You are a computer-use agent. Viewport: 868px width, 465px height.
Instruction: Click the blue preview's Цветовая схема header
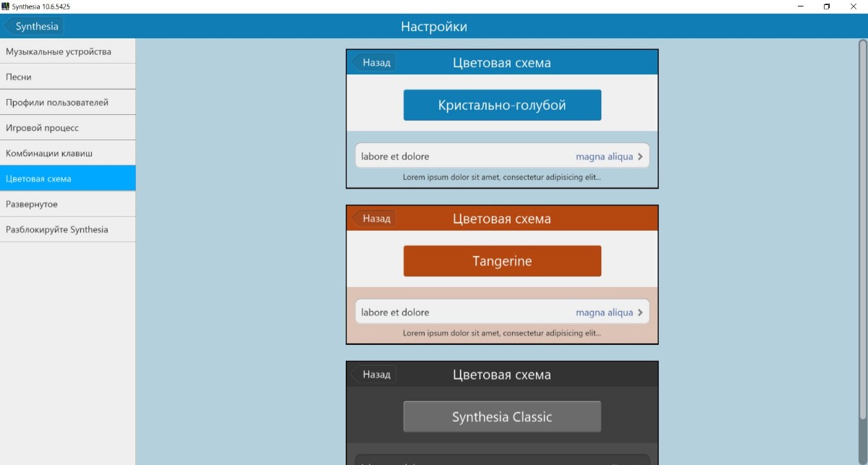point(502,63)
